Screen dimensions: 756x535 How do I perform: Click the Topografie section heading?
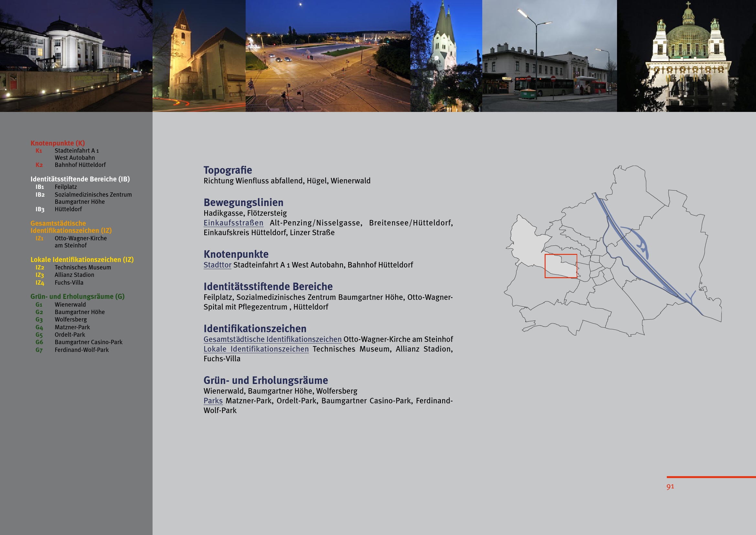228,170
